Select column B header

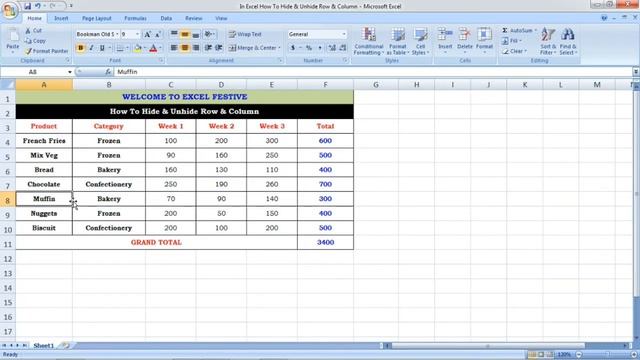109,85
